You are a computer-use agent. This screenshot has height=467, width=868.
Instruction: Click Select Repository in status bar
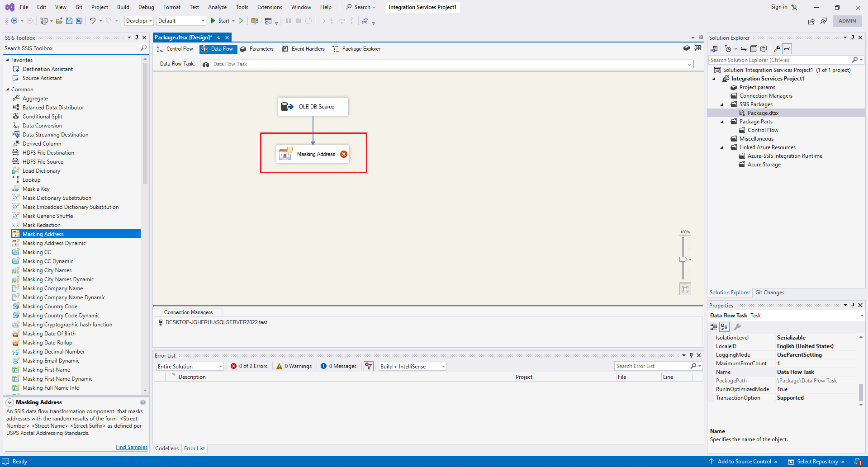point(817,462)
